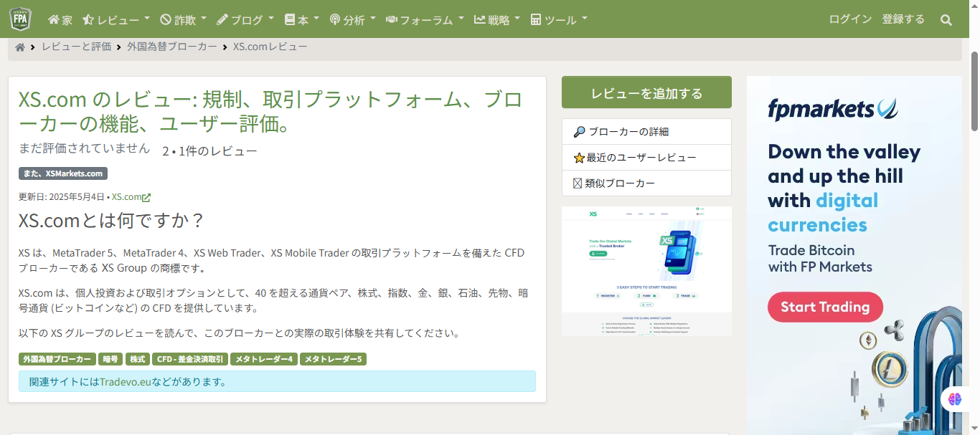This screenshot has height=435, width=980.
Task: Click the 詐欺 prohibition icon
Action: [x=166, y=19]
